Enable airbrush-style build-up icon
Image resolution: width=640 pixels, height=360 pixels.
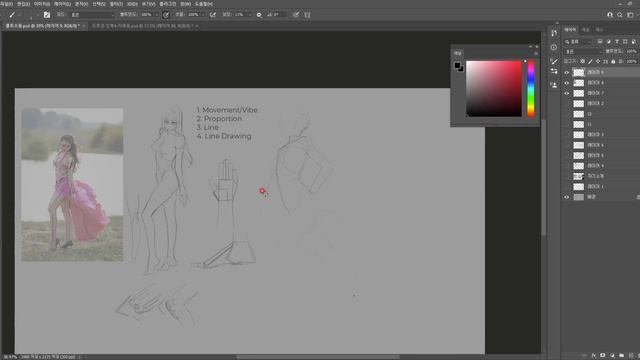[213, 15]
